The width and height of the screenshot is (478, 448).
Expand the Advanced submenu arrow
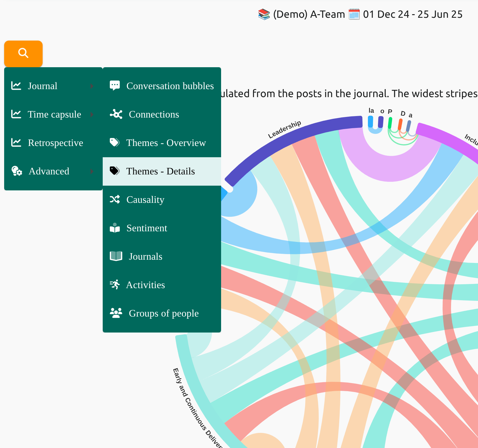(92, 171)
